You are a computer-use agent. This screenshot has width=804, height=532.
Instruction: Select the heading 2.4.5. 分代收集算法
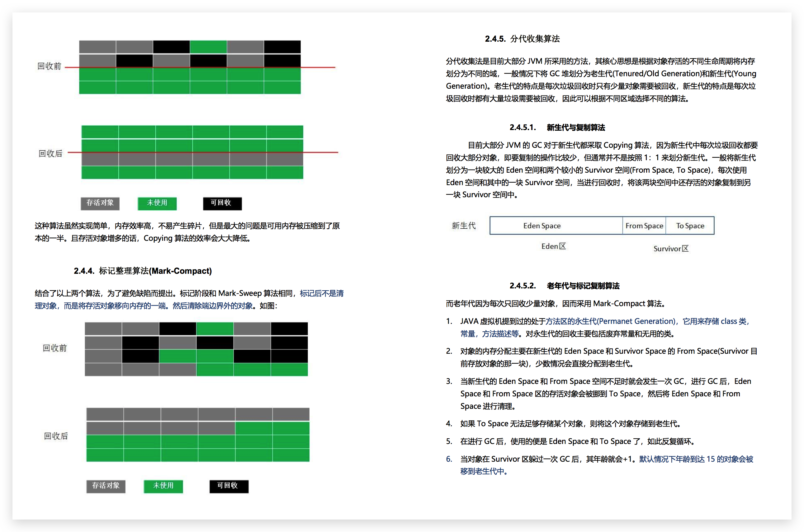click(x=522, y=39)
